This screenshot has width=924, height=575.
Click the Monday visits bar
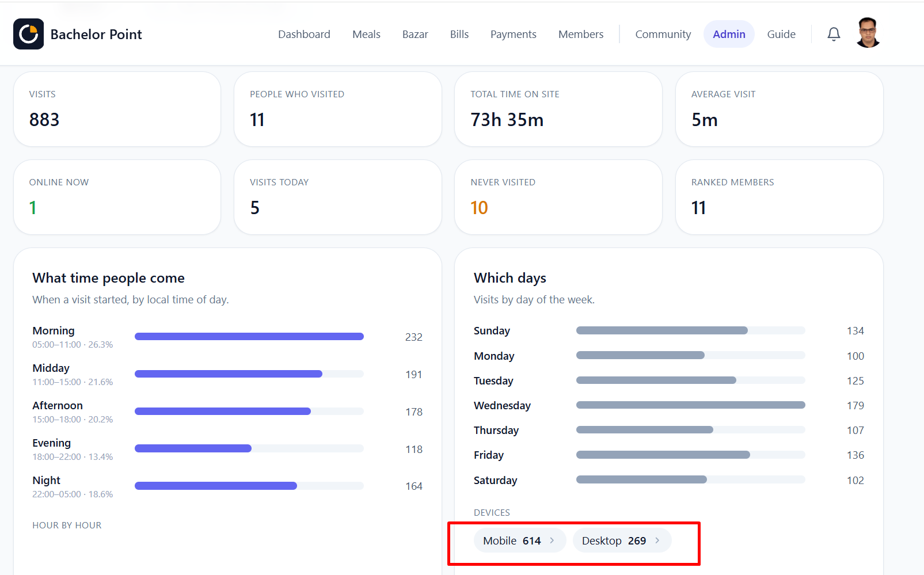point(691,355)
